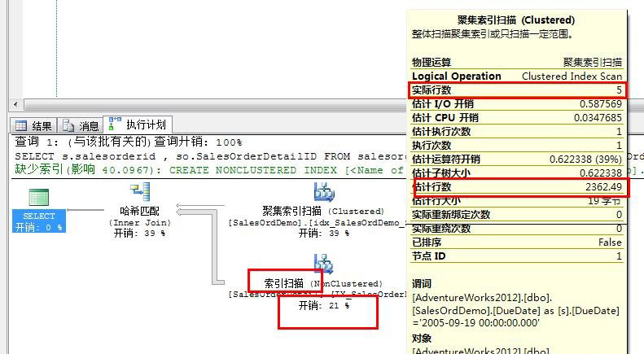Screen dimensions: 644x354
Task: Switch to the 结果 tab
Action: click(x=33, y=125)
